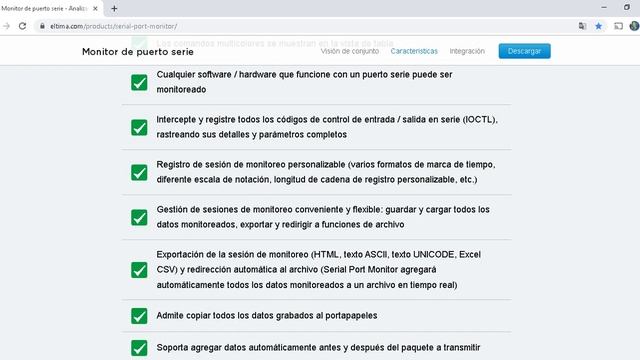The image size is (640, 360).
Task: Minimize the browser window
Action: [604, 7]
